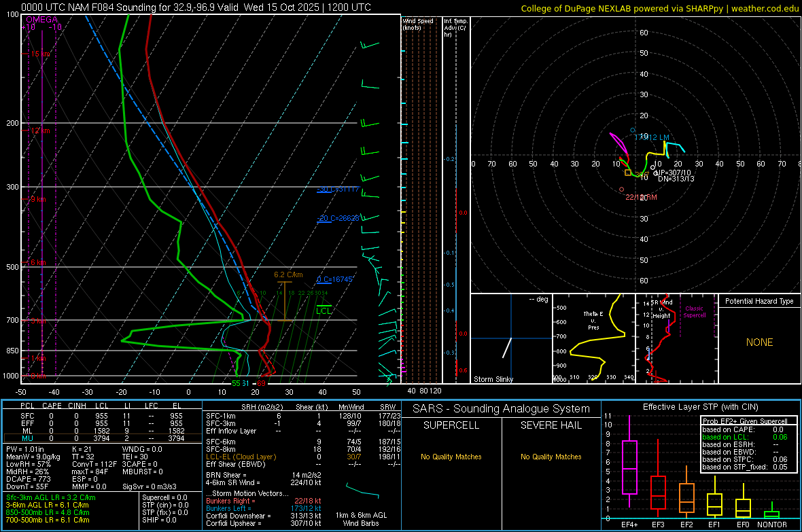802x532 pixels.
Task: Click the LowRH = 57% value
Action: pyautogui.click(x=29, y=464)
